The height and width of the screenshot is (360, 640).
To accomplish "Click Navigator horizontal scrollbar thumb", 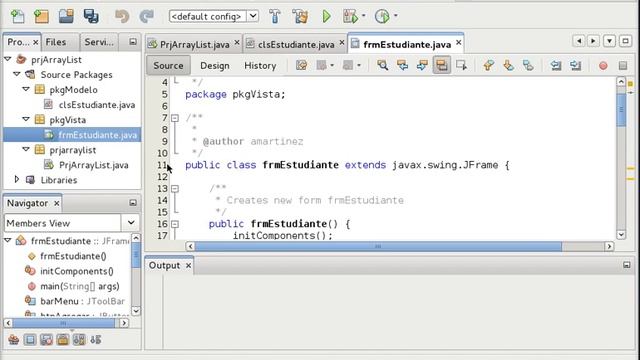I will click(64, 323).
